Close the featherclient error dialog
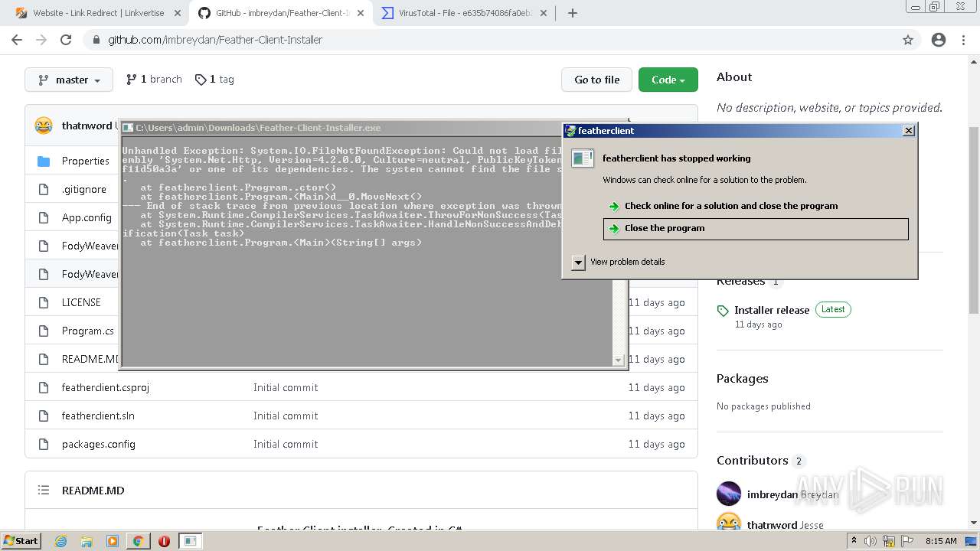 pyautogui.click(x=909, y=131)
